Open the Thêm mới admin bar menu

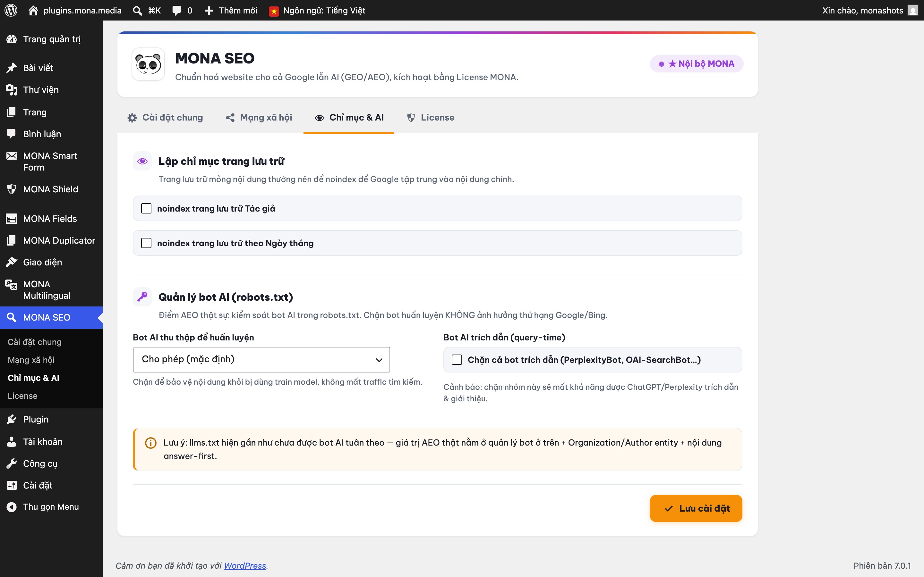tap(231, 10)
